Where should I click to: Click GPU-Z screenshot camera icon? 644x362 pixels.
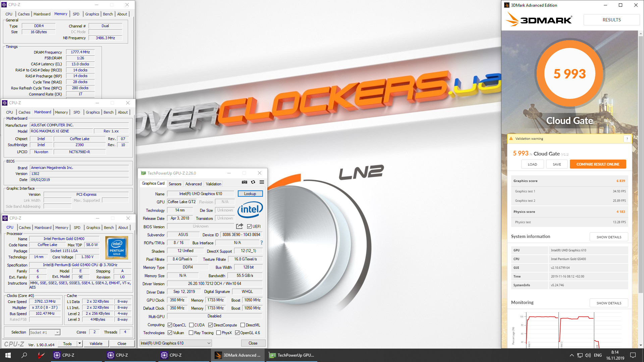(245, 182)
